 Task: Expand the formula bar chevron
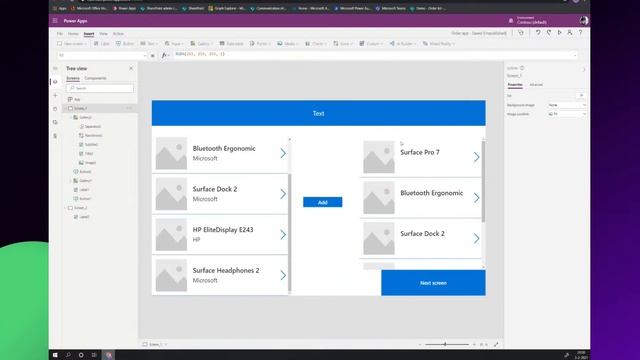click(x=575, y=55)
